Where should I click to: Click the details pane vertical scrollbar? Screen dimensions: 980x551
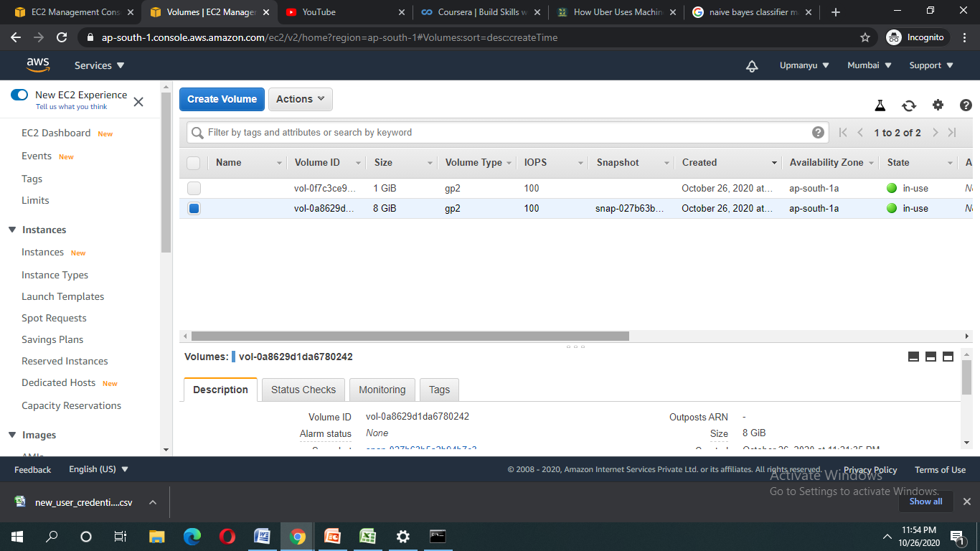point(966,377)
